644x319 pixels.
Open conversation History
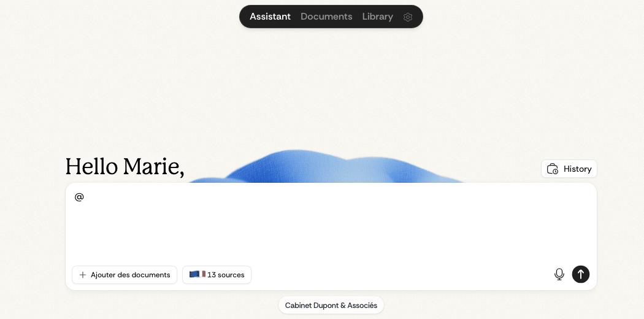pyautogui.click(x=569, y=169)
